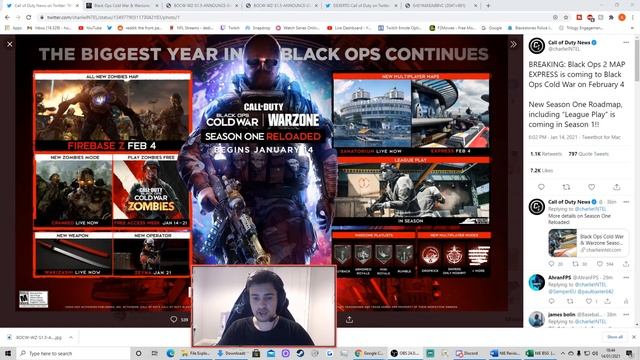Screen dimensions: 640x360
Task: Retweet the AhranFPS reply
Action: tap(570, 301)
